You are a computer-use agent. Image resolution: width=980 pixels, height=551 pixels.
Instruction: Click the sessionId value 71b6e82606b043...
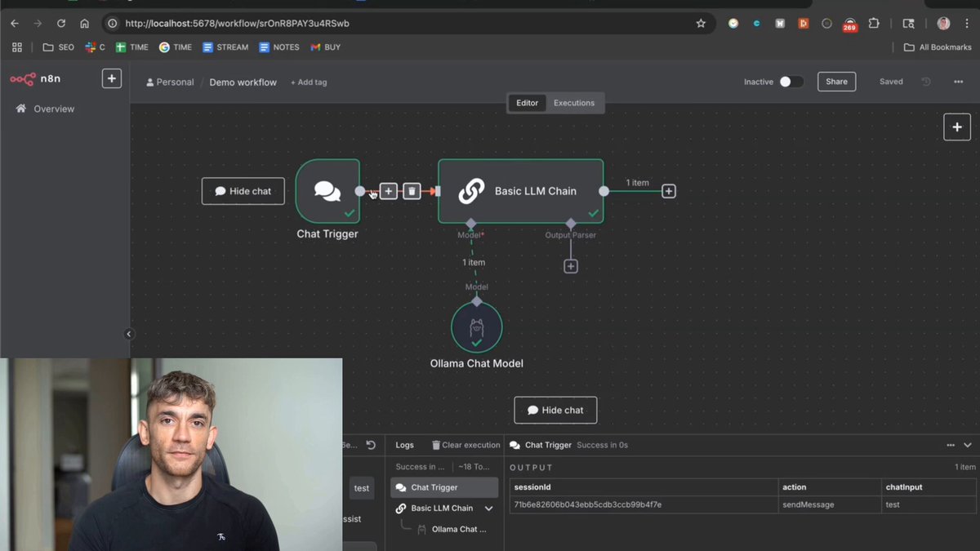(588, 504)
